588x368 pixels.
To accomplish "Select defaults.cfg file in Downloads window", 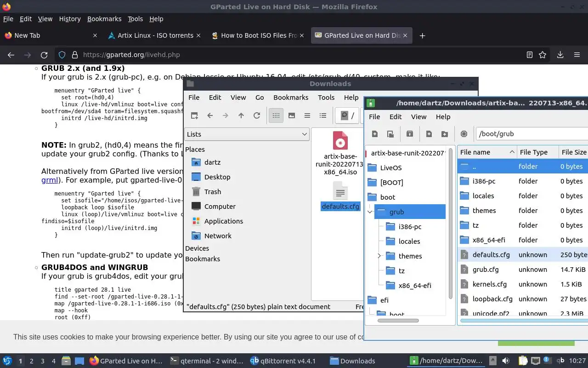I will pyautogui.click(x=340, y=196).
